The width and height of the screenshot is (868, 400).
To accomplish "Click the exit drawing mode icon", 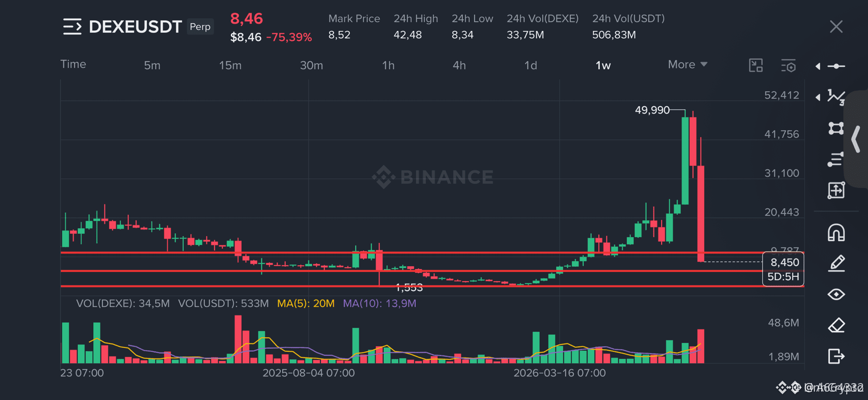I will tap(836, 356).
